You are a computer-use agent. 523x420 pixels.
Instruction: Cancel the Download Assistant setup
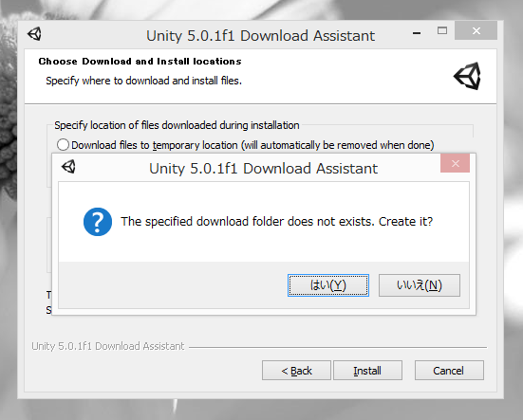[x=449, y=371]
